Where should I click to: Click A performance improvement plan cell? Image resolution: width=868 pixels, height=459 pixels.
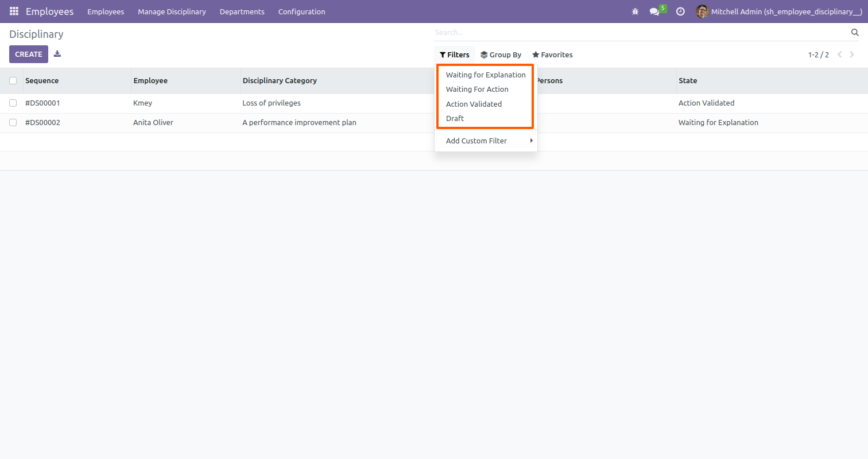click(299, 123)
